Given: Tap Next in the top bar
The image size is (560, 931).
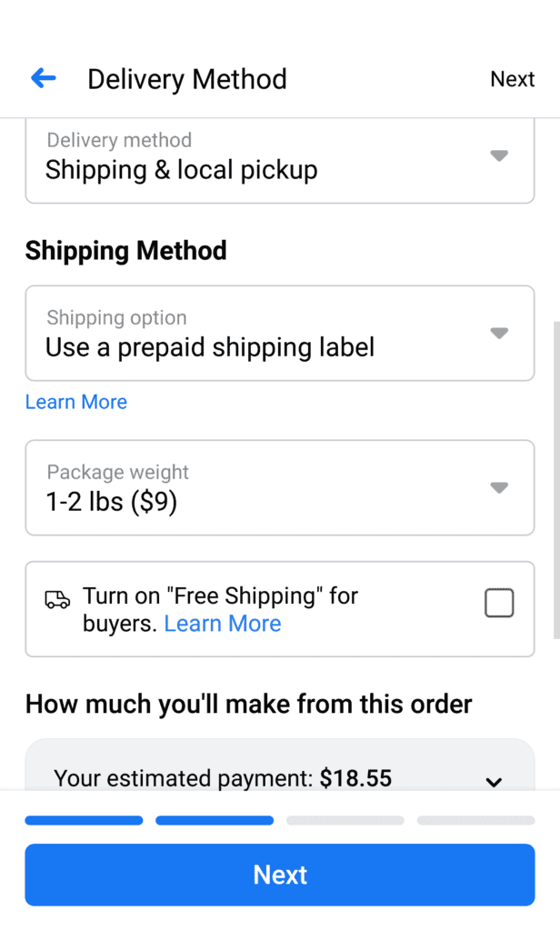Looking at the screenshot, I should [512, 78].
